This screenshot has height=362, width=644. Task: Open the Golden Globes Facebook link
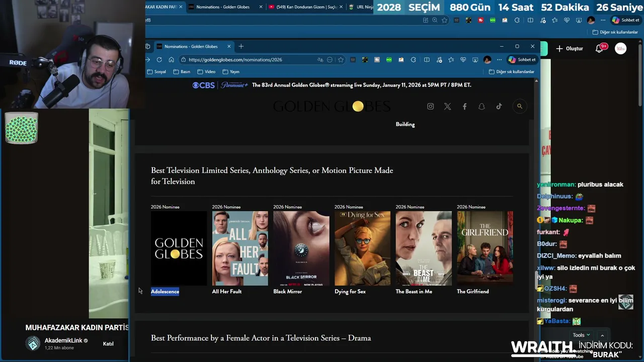464,106
